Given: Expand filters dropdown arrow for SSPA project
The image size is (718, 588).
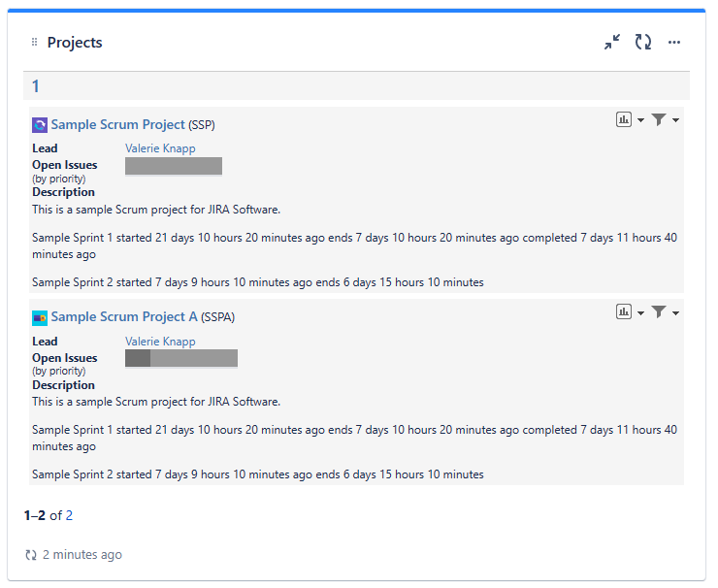Looking at the screenshot, I should click(675, 313).
